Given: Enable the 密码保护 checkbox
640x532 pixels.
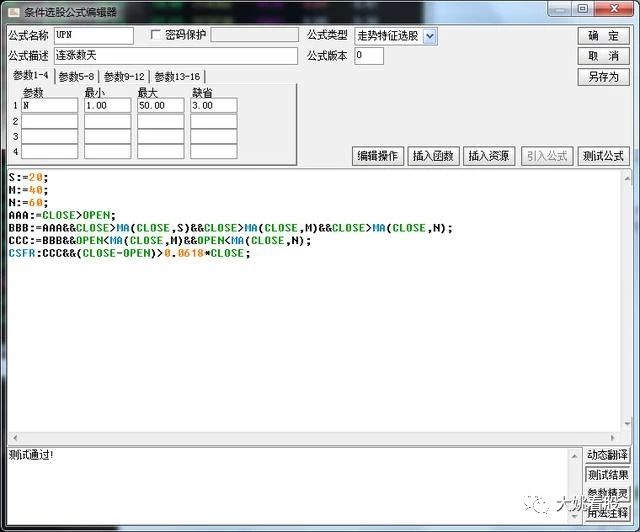Looking at the screenshot, I should [155, 35].
